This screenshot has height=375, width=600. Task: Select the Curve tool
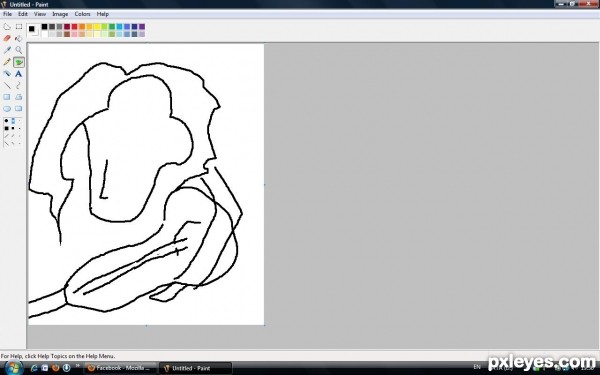pos(19,85)
